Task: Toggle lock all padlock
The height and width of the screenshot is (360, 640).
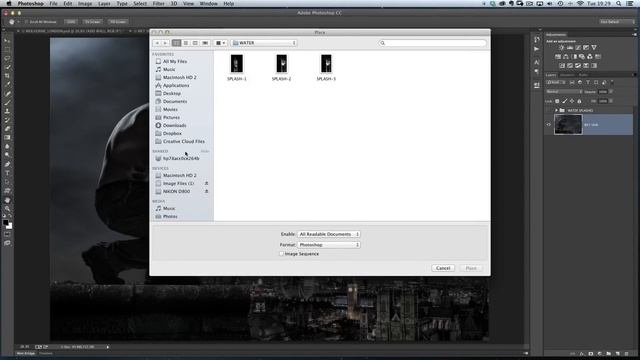Action: [x=579, y=101]
